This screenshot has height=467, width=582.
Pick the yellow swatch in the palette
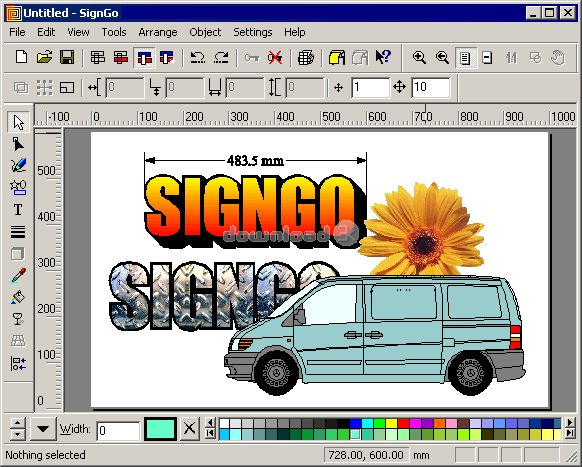(x=391, y=423)
